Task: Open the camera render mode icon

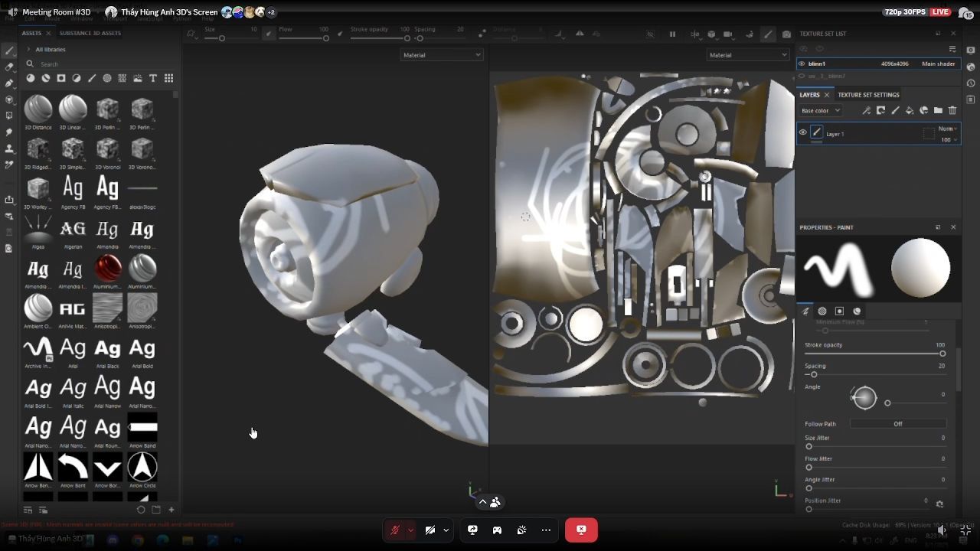Action: [x=786, y=34]
